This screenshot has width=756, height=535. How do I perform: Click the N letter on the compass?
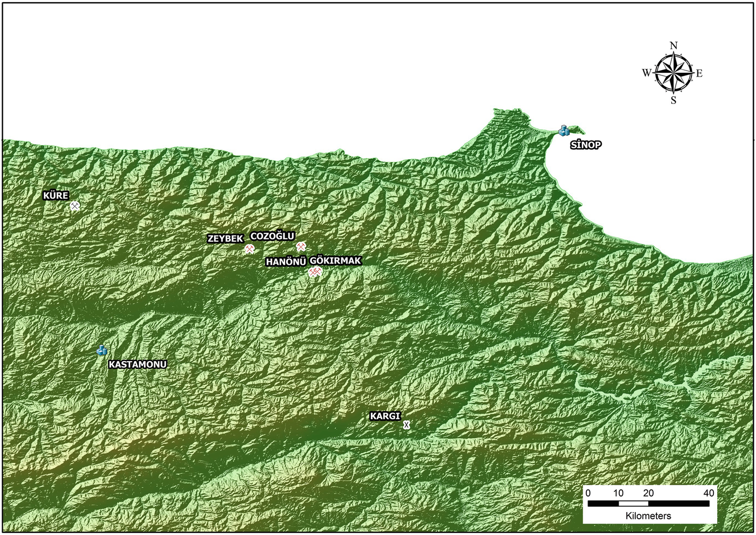tap(674, 46)
